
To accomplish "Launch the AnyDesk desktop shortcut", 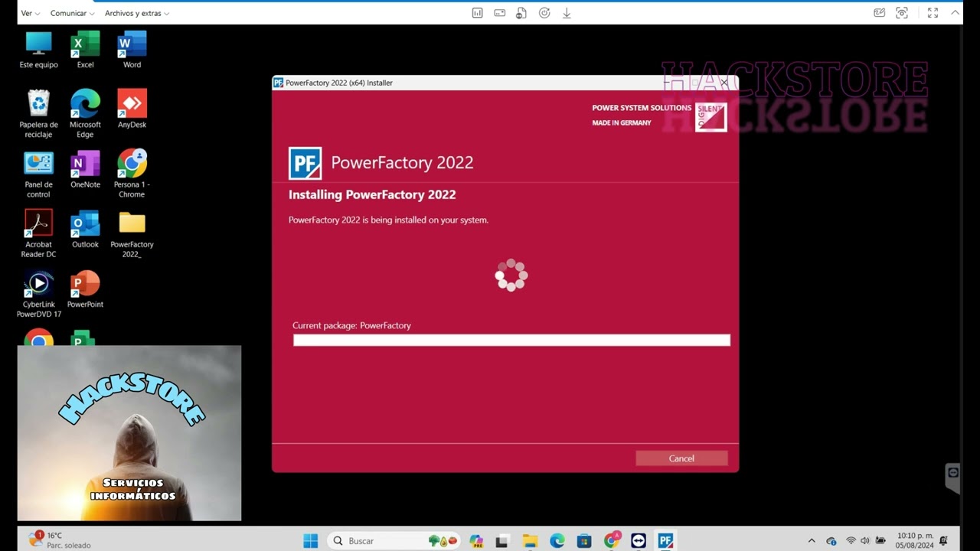I will pos(132,109).
